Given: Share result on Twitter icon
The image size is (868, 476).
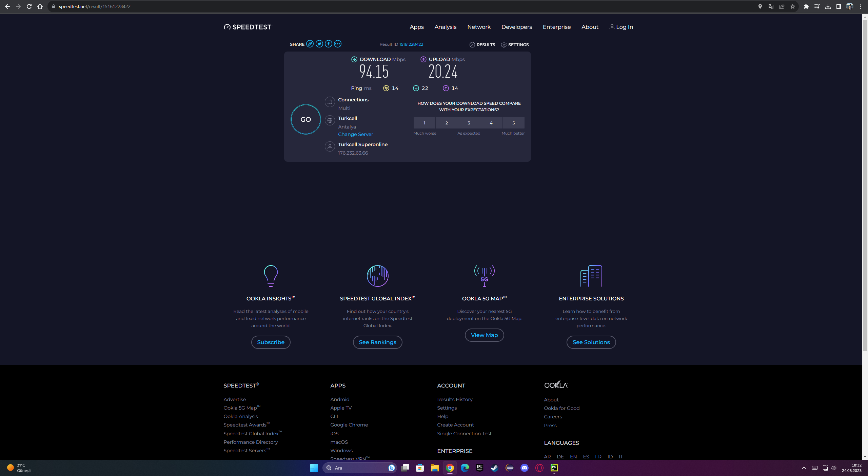Looking at the screenshot, I should click(x=319, y=44).
